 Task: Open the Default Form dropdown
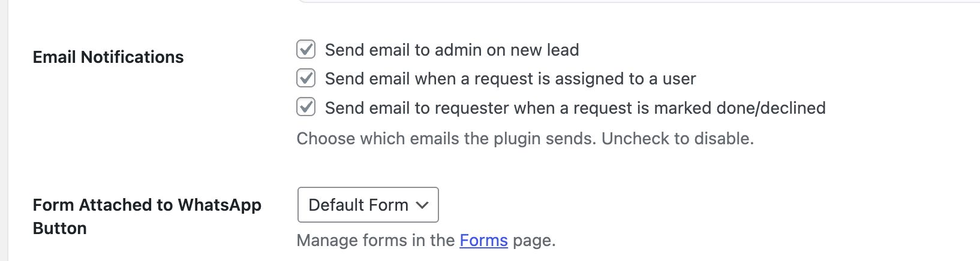click(368, 205)
